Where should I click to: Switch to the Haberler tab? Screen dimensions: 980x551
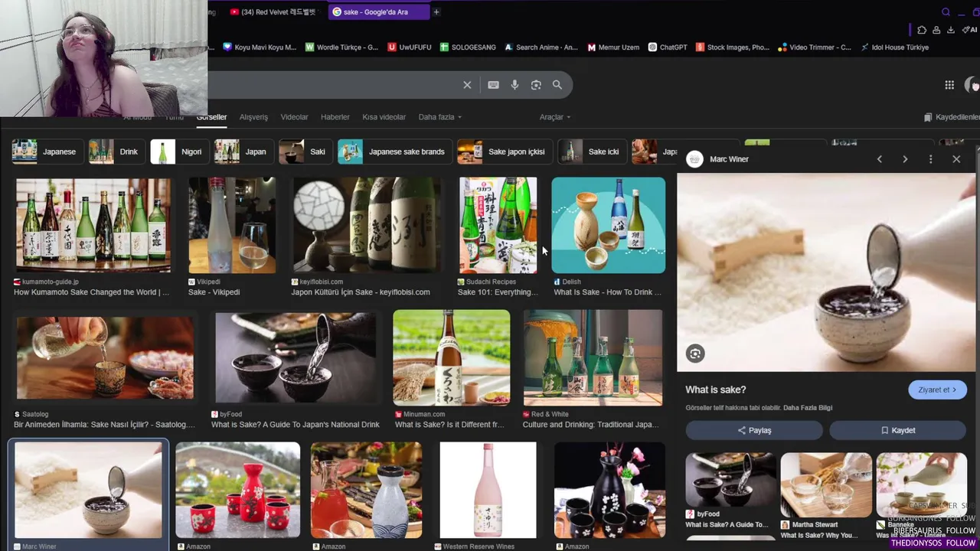[335, 117]
